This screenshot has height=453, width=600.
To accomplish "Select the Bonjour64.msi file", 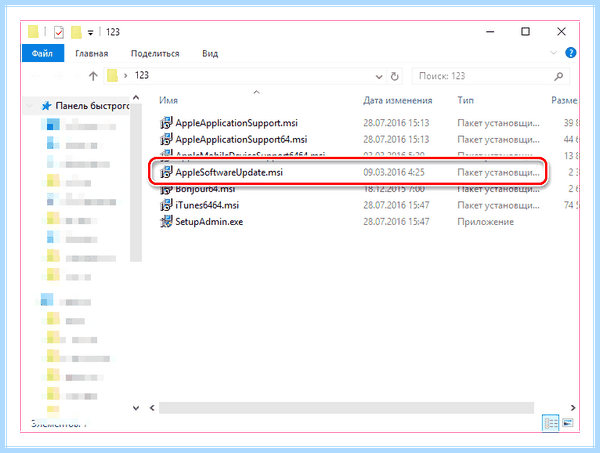I will tap(205, 189).
